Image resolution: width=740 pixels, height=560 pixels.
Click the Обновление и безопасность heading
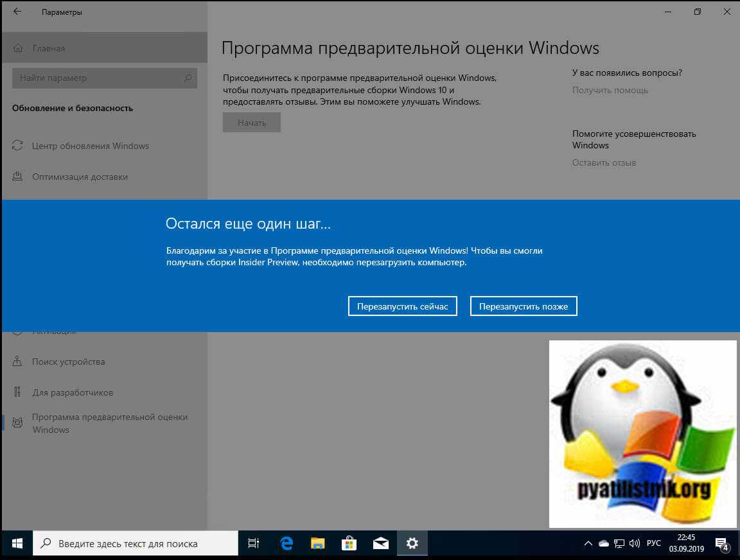72,108
